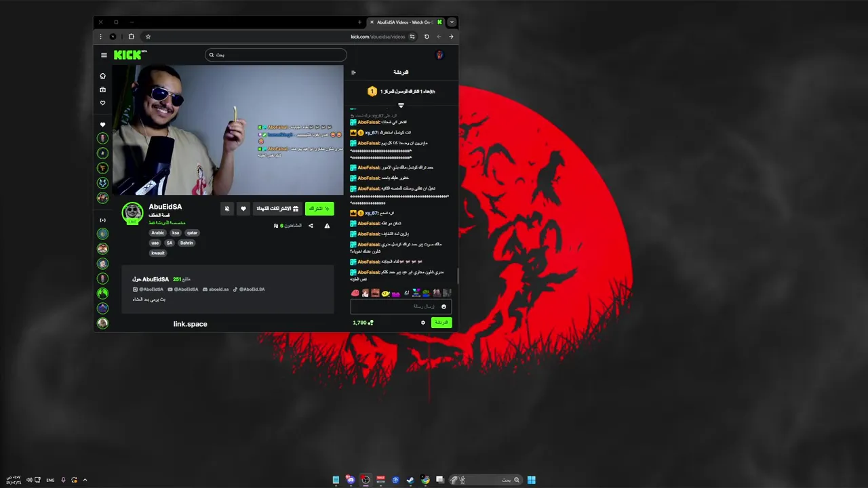
Task: Collapse the chat panel
Action: tap(353, 73)
